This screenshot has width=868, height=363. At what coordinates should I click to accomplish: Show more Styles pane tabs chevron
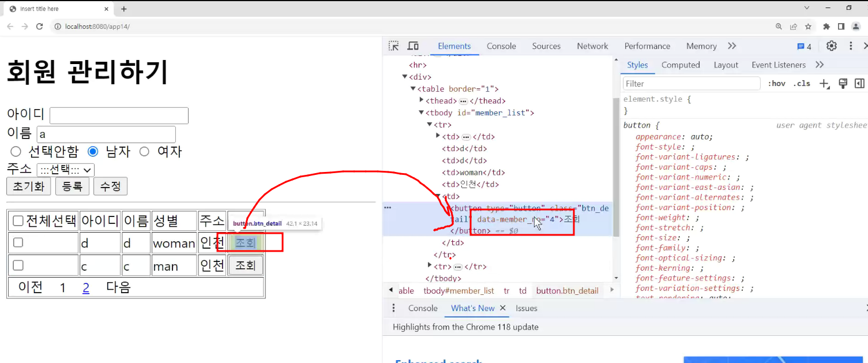[820, 65]
